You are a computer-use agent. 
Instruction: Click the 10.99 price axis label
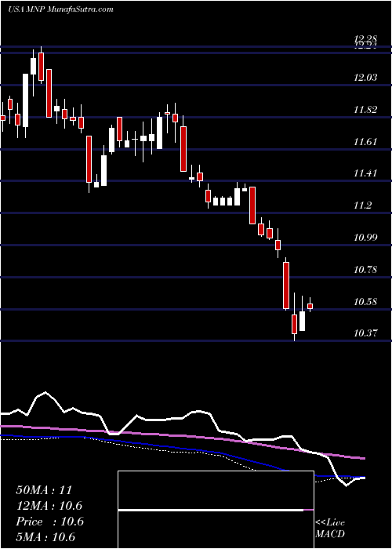[365, 238]
